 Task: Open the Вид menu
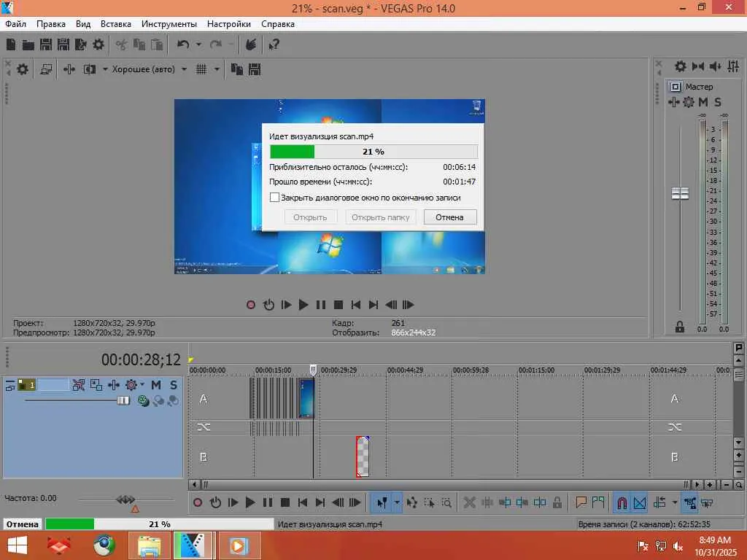click(83, 24)
